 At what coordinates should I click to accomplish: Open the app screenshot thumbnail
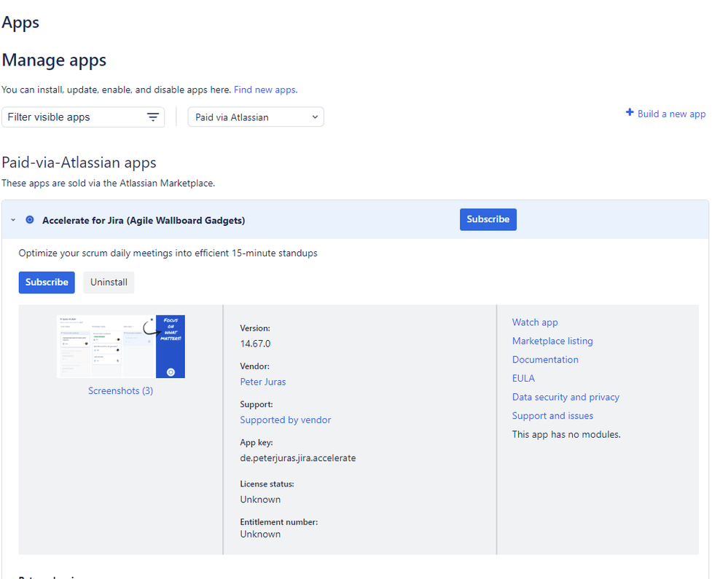(121, 347)
